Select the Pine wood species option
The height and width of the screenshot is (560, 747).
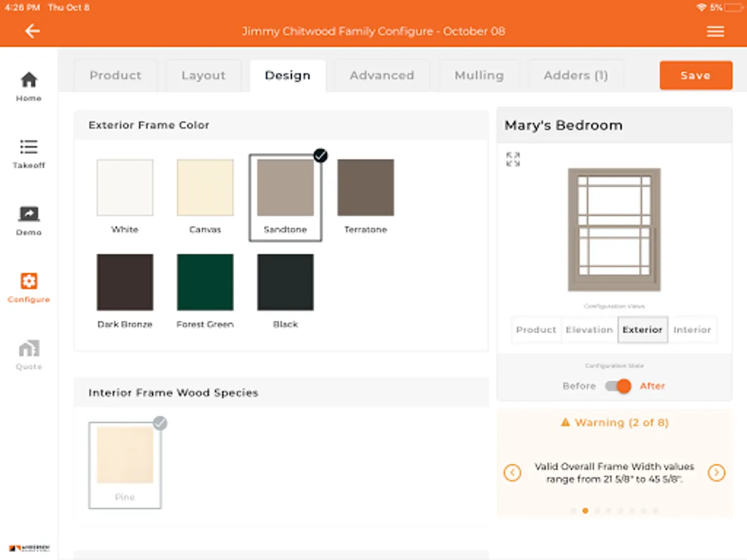[125, 465]
